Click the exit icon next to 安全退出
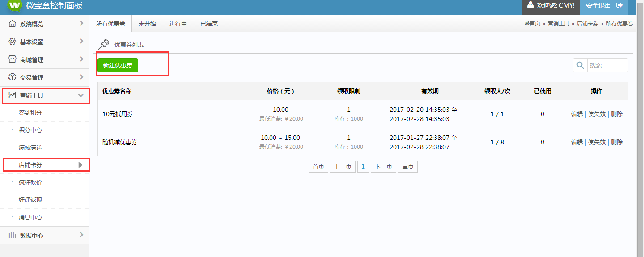644x257 pixels. (x=619, y=5)
